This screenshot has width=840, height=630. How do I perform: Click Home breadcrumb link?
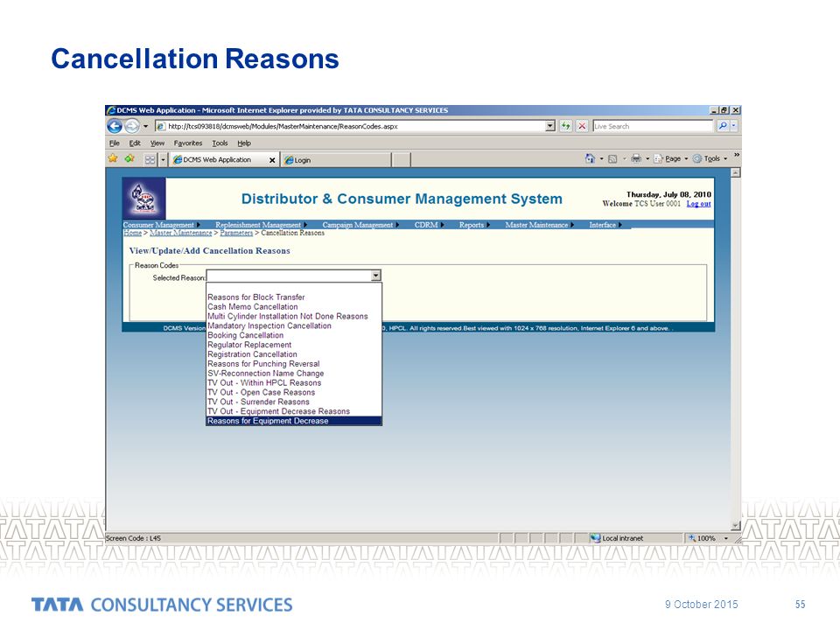tap(132, 233)
